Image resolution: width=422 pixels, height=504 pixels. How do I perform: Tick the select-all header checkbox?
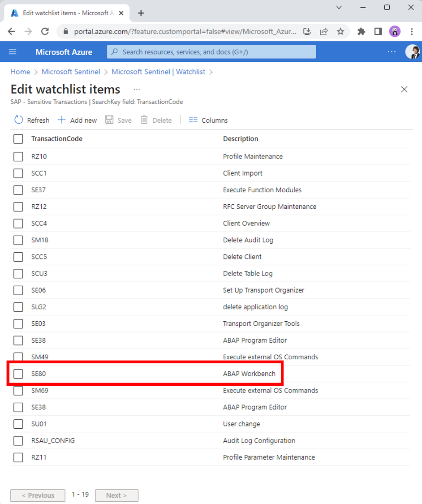[x=18, y=139]
